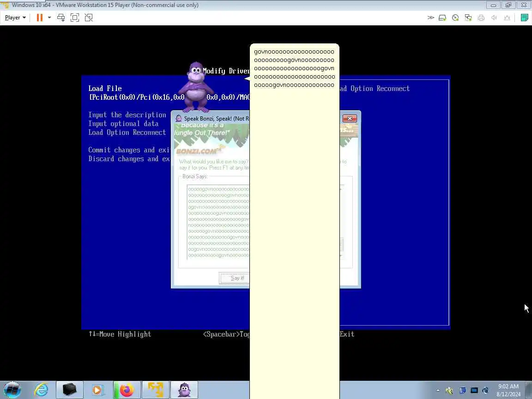Open the black folder taskbar icon

(x=70, y=390)
